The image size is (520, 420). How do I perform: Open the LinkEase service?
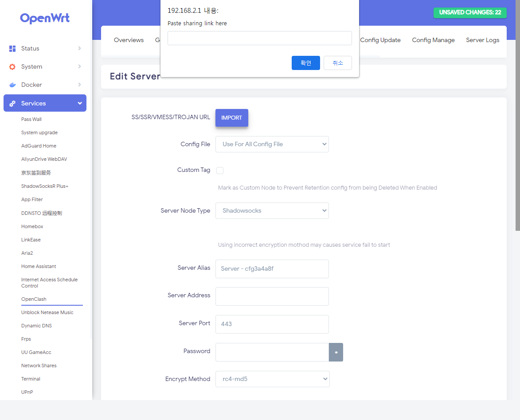point(31,240)
